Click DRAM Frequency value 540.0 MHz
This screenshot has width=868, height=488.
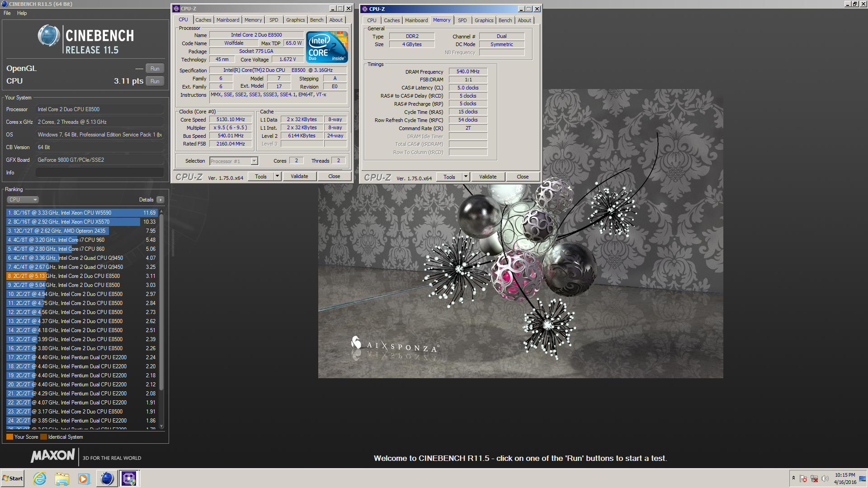point(468,71)
